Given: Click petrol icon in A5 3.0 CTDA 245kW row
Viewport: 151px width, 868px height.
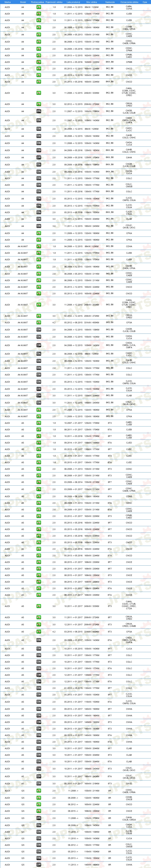Looking at the screenshot, I should point(39,606).
